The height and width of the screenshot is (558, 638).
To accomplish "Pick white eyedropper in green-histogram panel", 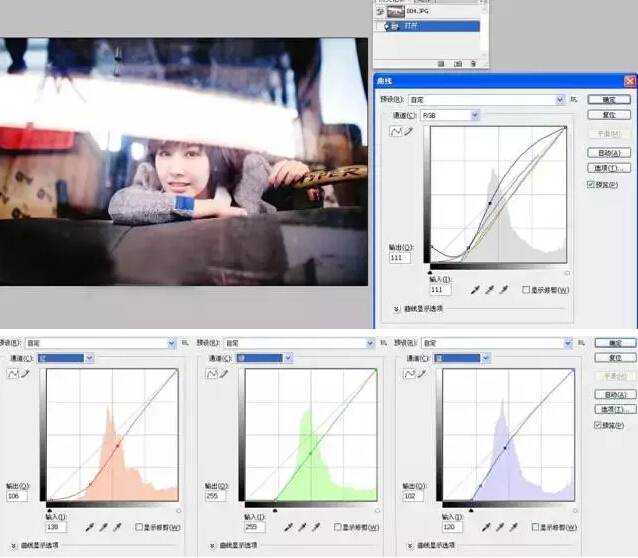I will [316, 527].
